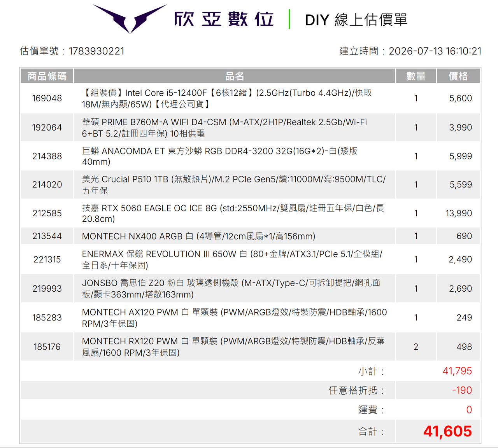The height and width of the screenshot is (448, 498).
Task: Click the JONSBO 喬思伯 Z20 case name
Action: 231,289
